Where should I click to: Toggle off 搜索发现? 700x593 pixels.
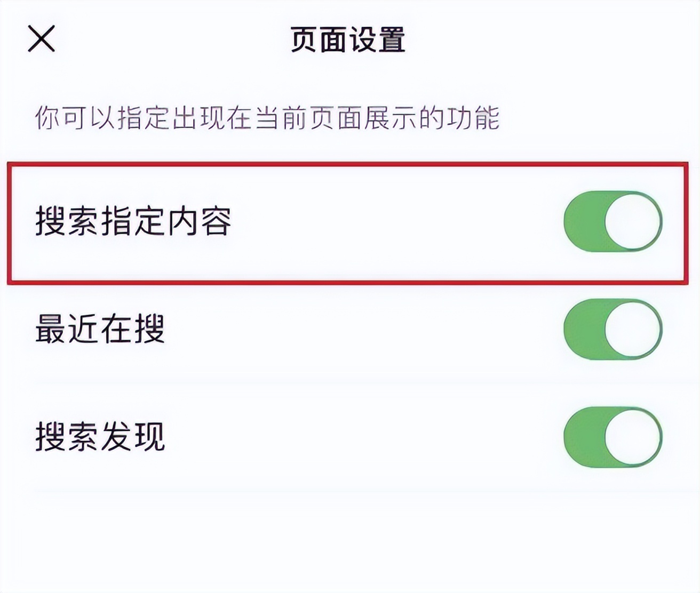(615, 437)
